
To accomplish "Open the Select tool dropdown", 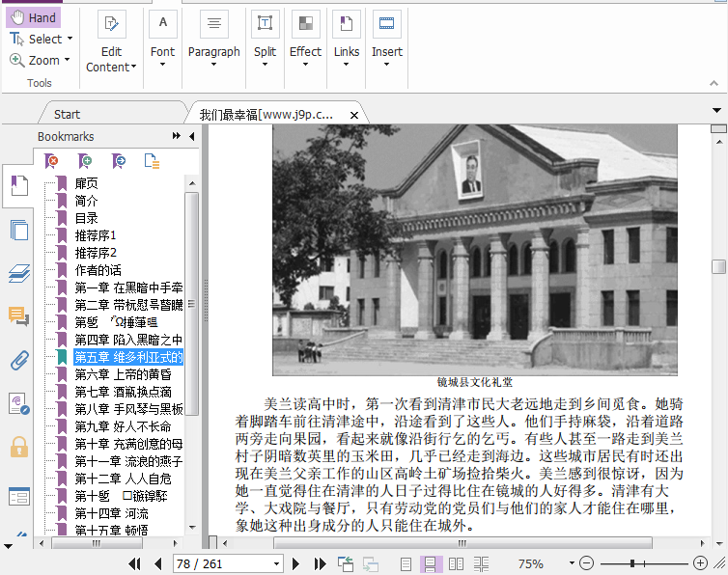I will (x=70, y=40).
